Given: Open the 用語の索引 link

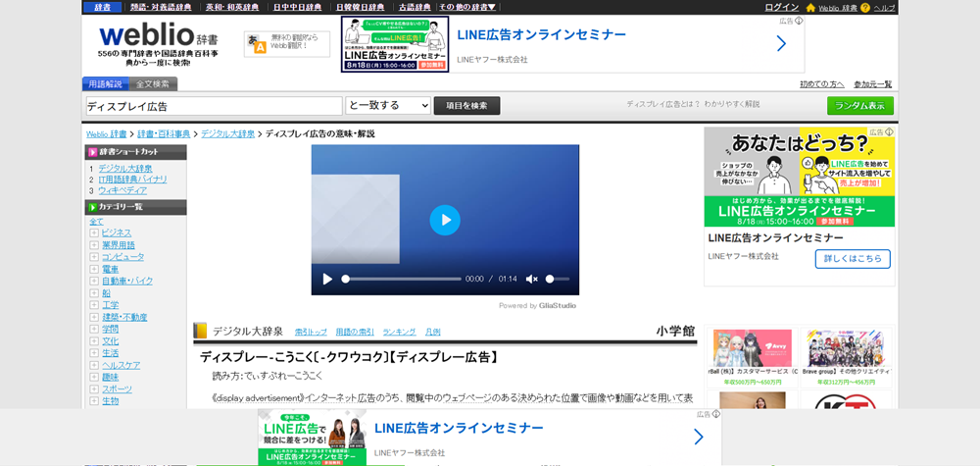Looking at the screenshot, I should pos(355,333).
